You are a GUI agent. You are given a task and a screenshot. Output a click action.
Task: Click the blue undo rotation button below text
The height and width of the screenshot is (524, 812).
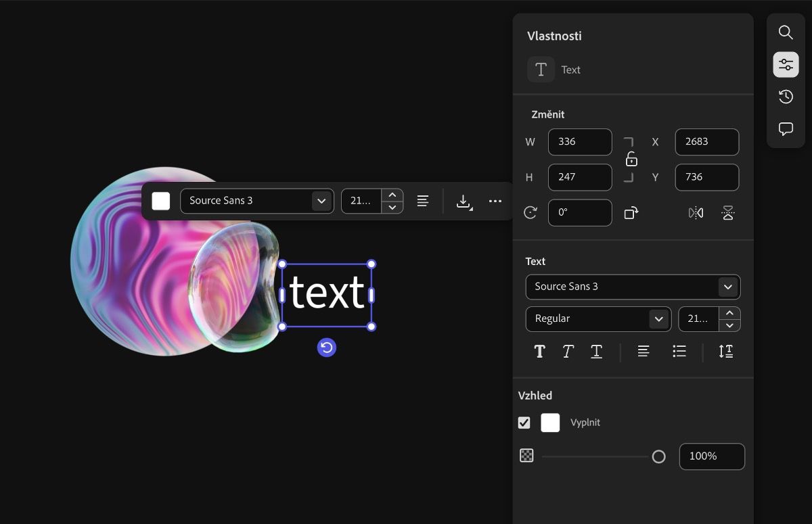[x=327, y=347]
